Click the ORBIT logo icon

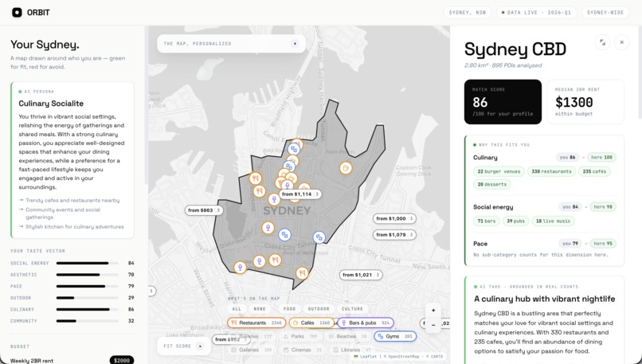17,12
